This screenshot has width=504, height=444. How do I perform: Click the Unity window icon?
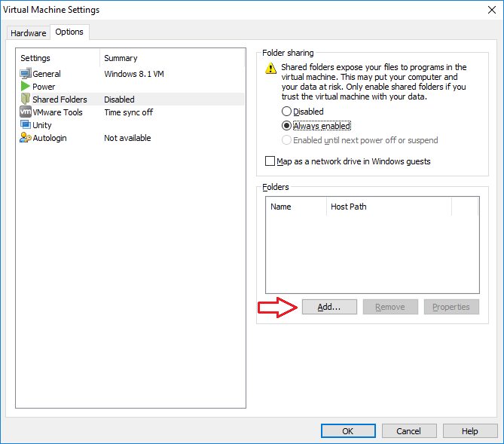26,124
